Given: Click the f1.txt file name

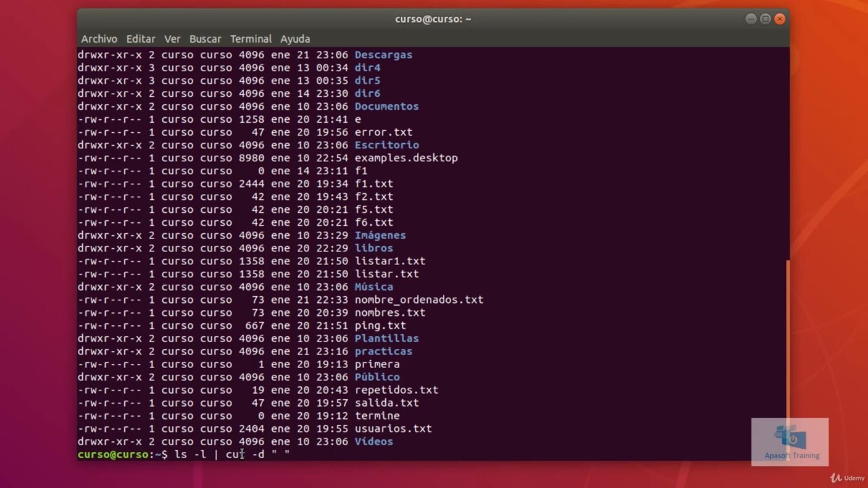Looking at the screenshot, I should click(374, 184).
